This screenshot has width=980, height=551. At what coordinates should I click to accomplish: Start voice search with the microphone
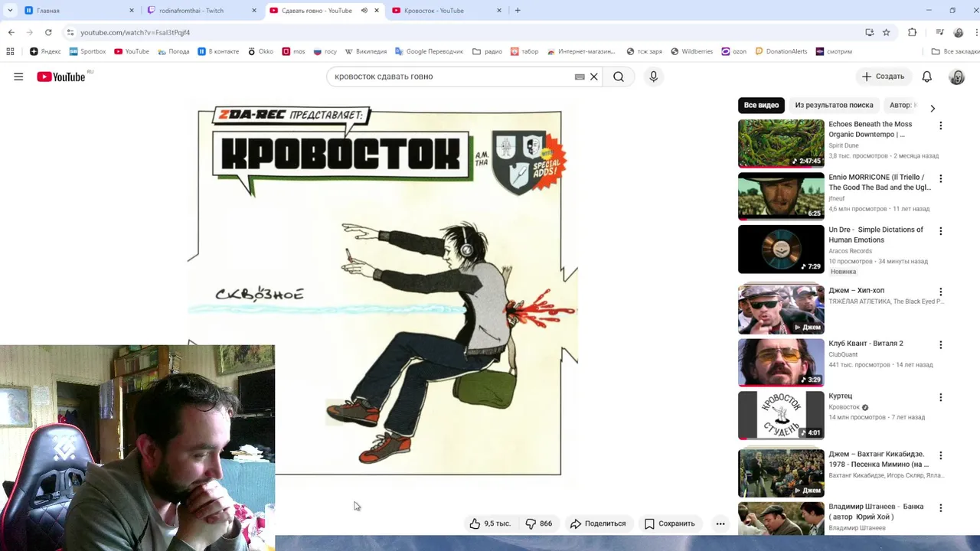point(653,77)
